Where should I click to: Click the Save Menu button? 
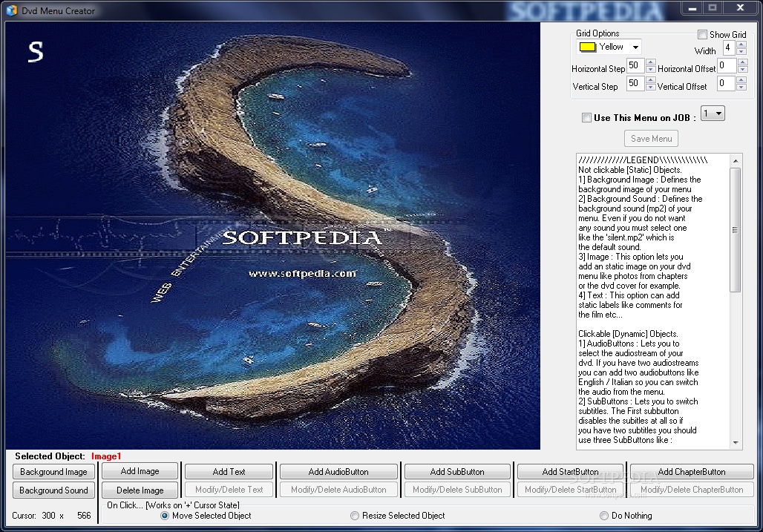pos(651,139)
